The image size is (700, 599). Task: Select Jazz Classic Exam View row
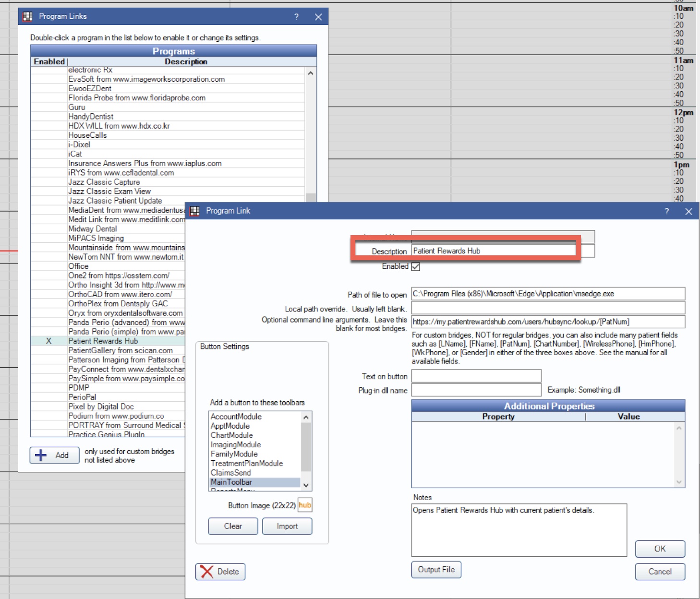(x=168, y=192)
